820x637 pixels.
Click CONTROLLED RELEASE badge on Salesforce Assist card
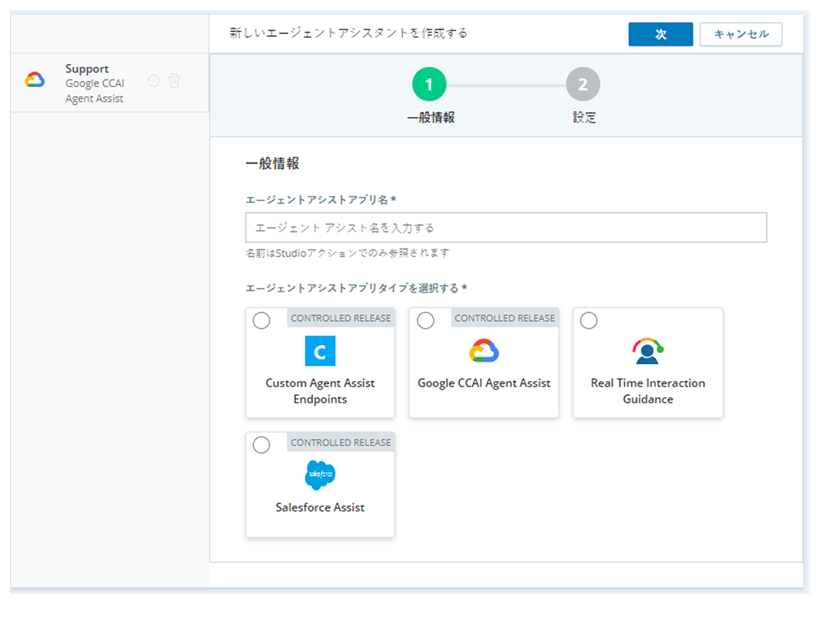point(340,442)
